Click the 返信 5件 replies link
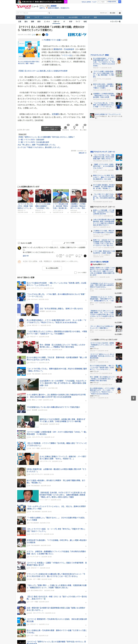This screenshot has height=644, width=138. click(26, 256)
